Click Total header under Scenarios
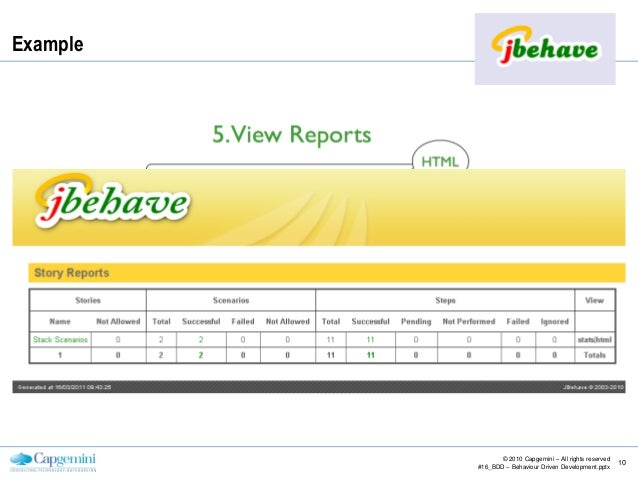The image size is (638, 479). 161,322
